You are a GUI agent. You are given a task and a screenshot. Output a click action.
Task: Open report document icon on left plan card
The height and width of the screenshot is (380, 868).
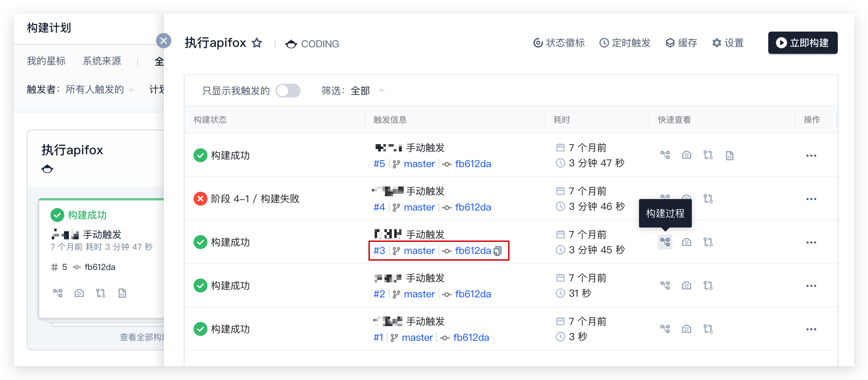[122, 293]
